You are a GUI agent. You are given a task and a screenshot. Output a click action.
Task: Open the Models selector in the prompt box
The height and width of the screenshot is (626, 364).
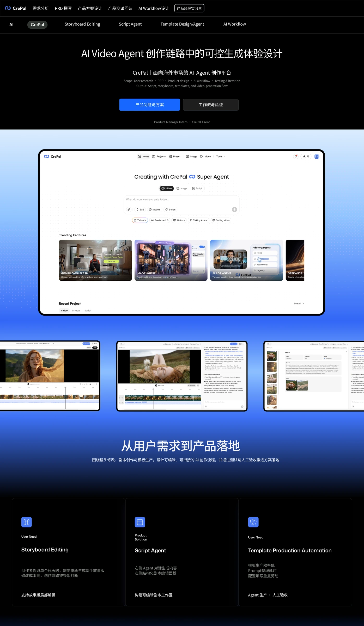[155, 209]
